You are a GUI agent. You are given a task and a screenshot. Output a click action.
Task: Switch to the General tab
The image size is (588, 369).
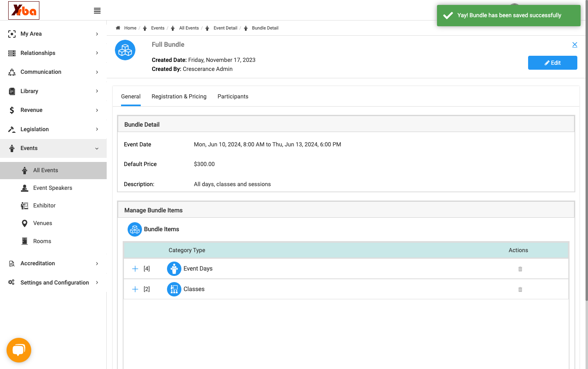pos(131,97)
